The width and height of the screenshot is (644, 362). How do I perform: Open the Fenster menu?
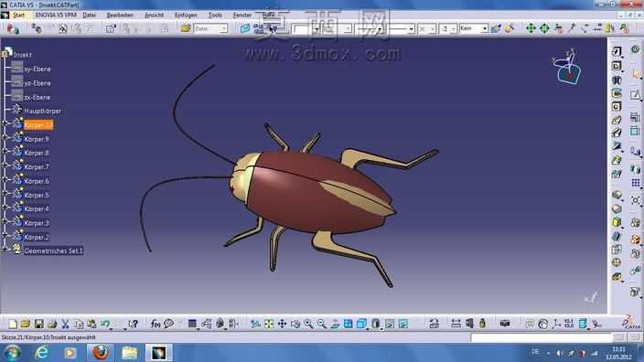(242, 15)
